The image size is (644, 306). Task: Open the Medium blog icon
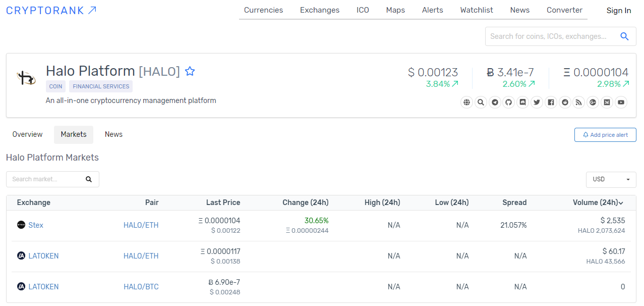click(607, 103)
